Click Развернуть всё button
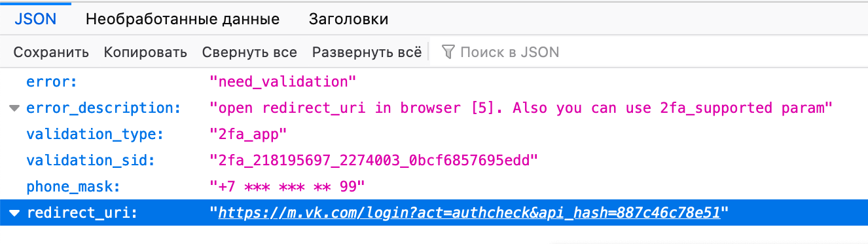Viewport: 868px width, 244px height. tap(367, 52)
